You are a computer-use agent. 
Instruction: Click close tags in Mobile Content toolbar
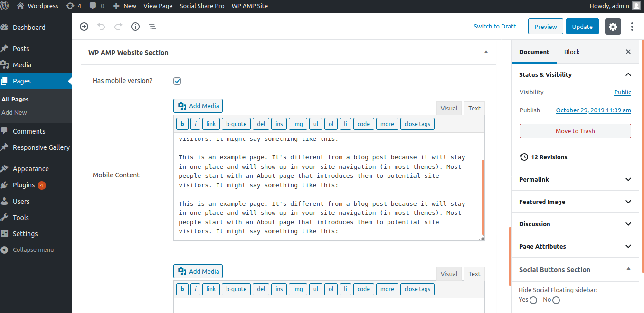pos(417,124)
